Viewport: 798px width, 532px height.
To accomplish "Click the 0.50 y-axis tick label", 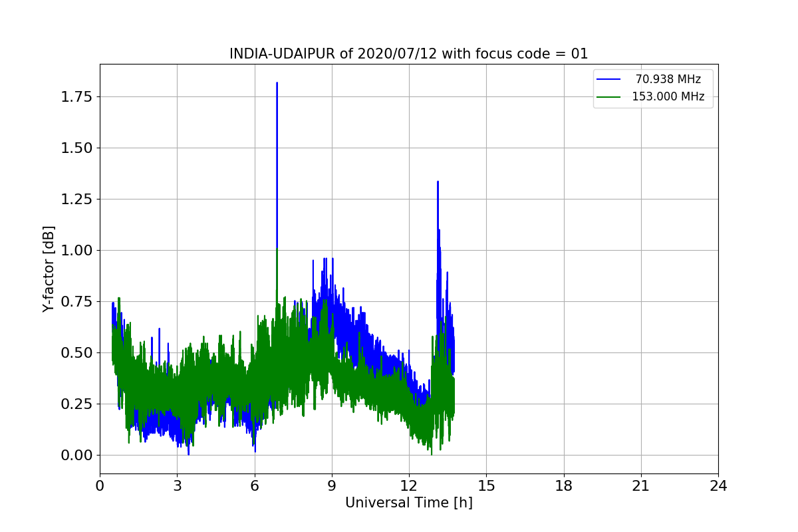I will pos(76,353).
